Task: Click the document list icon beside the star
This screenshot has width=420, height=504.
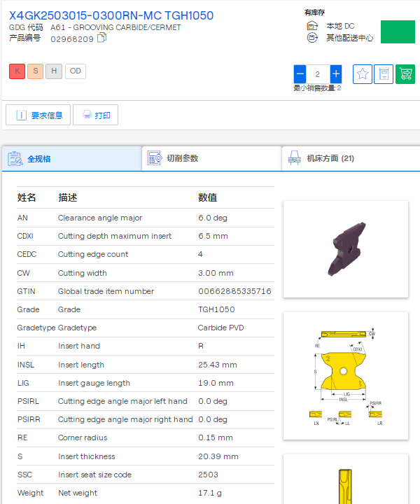Action: coord(384,74)
